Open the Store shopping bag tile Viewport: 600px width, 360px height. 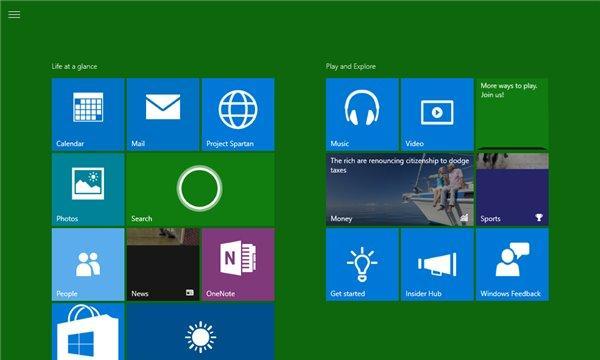point(88,332)
